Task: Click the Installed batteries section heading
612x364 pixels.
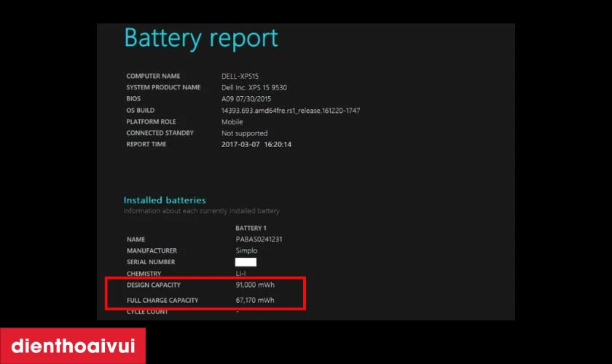Action: click(x=165, y=200)
